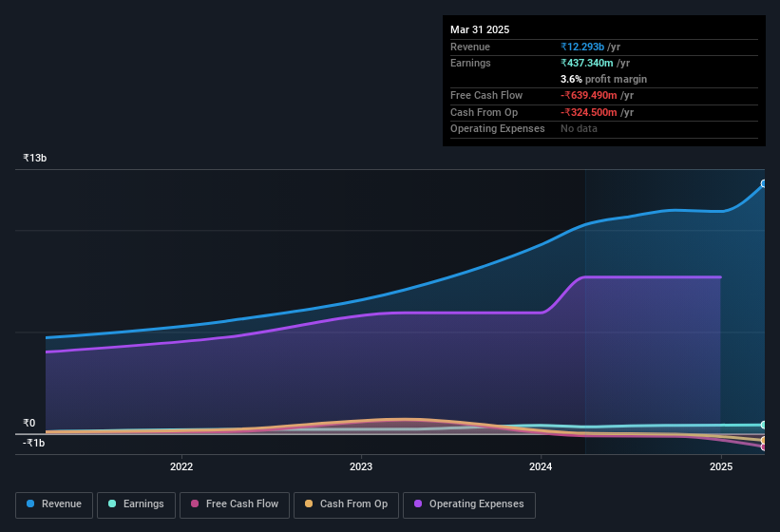The width and height of the screenshot is (780, 532).
Task: Toggle the Operating Expenses legend button
Action: coord(468,504)
